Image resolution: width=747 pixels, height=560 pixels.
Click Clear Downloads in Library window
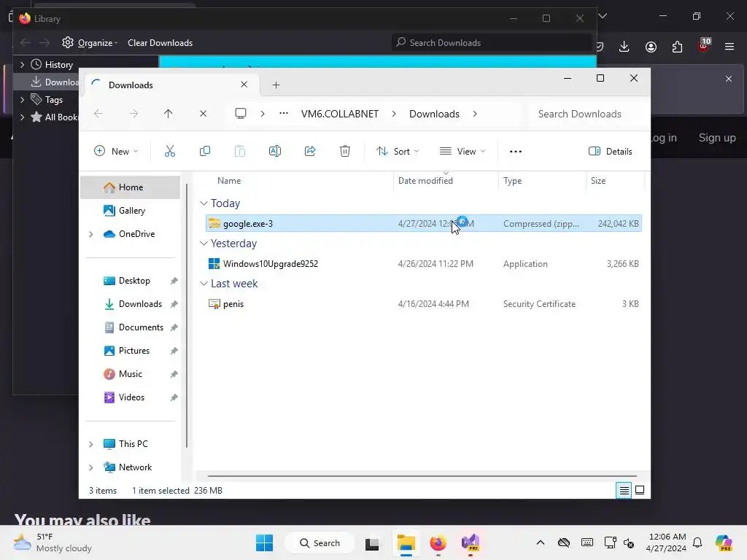(x=160, y=43)
